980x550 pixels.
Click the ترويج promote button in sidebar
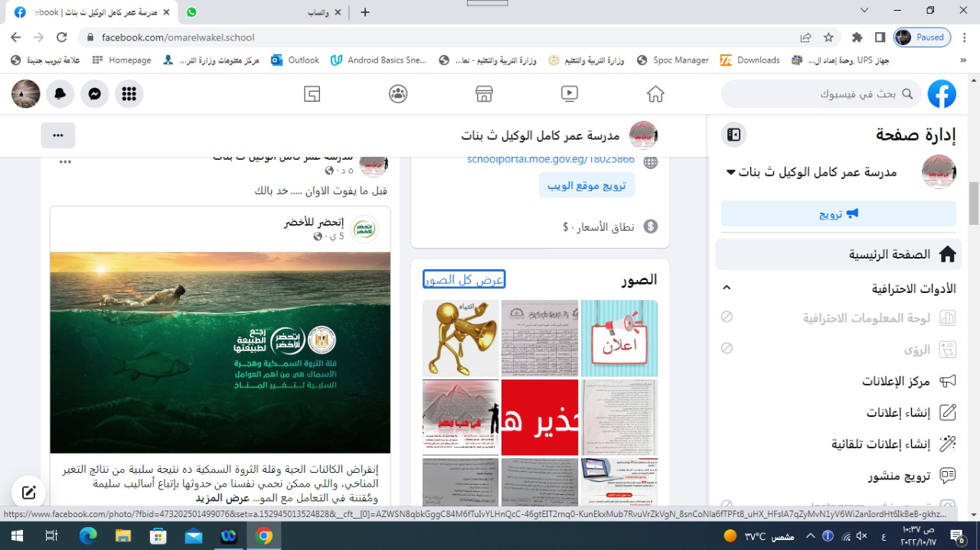click(838, 213)
